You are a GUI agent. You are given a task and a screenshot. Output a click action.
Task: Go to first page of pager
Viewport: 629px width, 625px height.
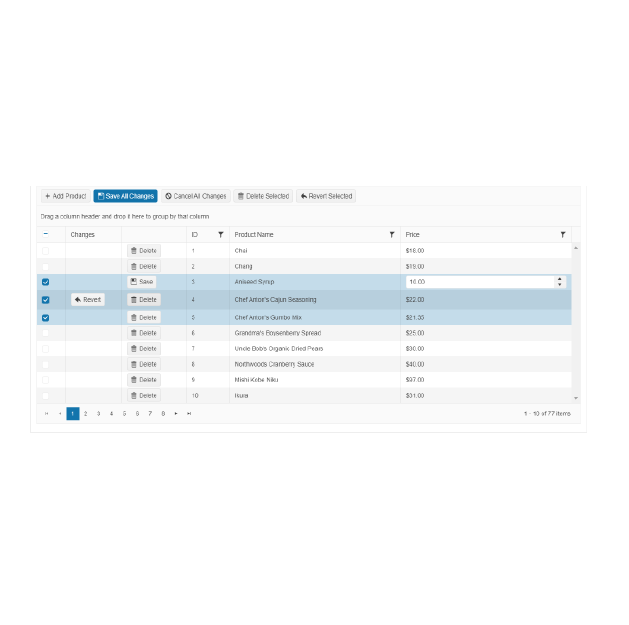(47, 414)
